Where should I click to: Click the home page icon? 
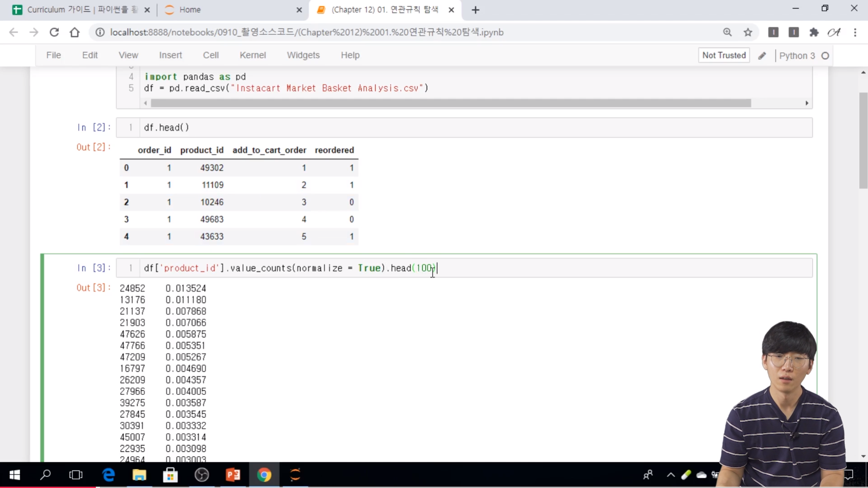pyautogui.click(x=75, y=32)
